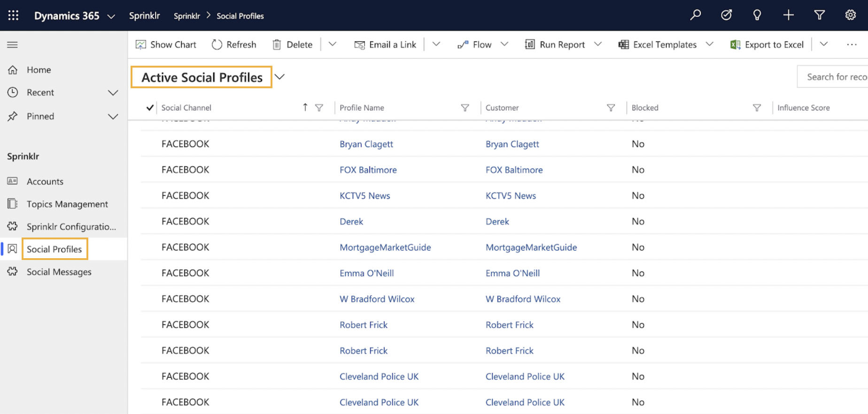Open the search magnifier in top bar
The width and height of the screenshot is (868, 414).
point(696,15)
